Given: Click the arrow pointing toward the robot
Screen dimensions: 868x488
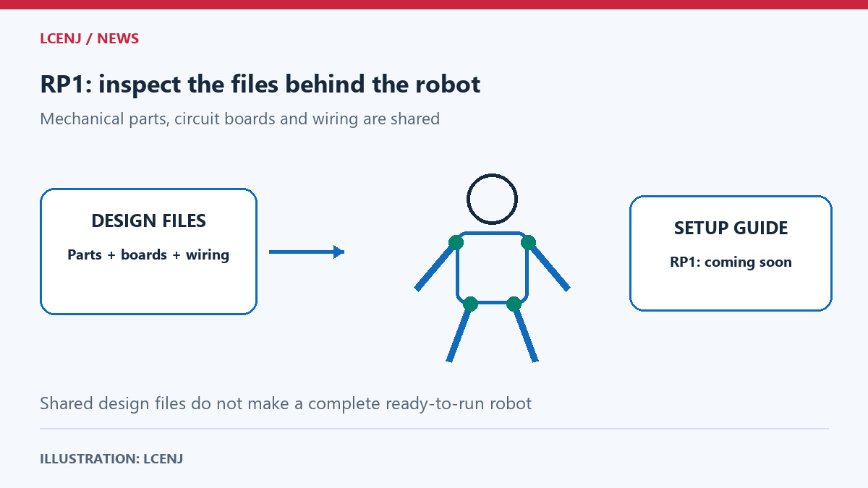Looking at the screenshot, I should click(307, 252).
